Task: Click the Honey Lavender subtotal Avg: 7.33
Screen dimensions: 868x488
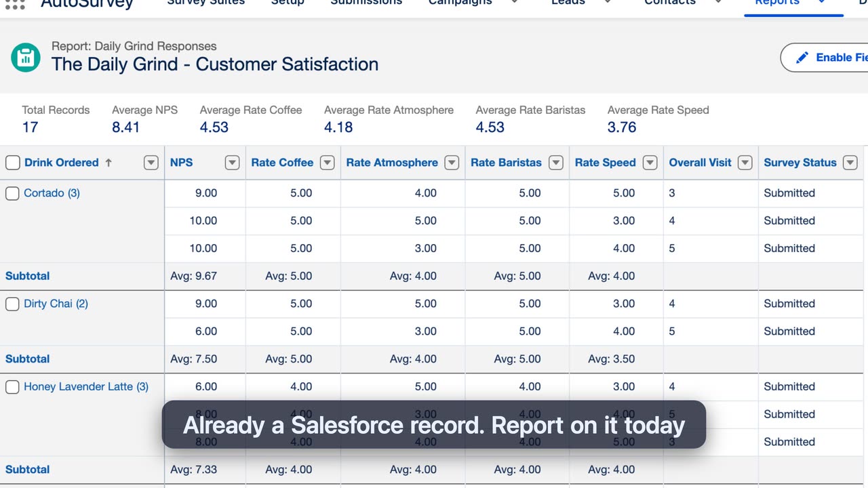Action: [194, 470]
